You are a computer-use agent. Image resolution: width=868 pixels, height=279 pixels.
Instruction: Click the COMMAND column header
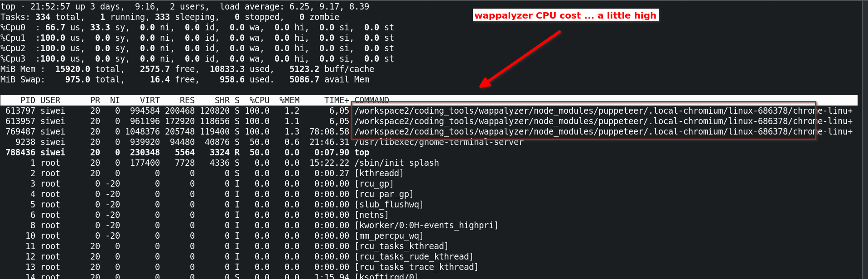(371, 100)
